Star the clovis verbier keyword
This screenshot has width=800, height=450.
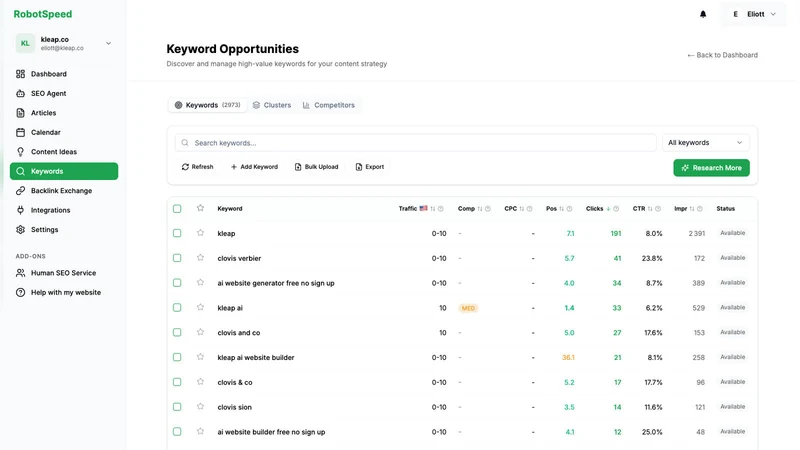tap(200, 258)
